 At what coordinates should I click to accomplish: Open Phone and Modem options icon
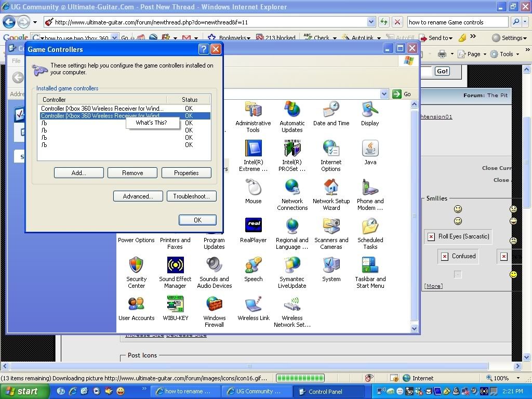pos(370,194)
